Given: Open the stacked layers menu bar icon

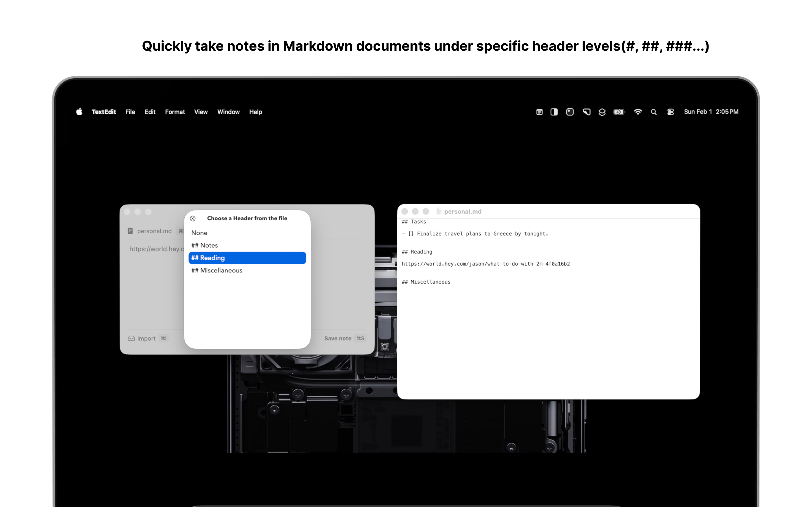Looking at the screenshot, I should [602, 112].
